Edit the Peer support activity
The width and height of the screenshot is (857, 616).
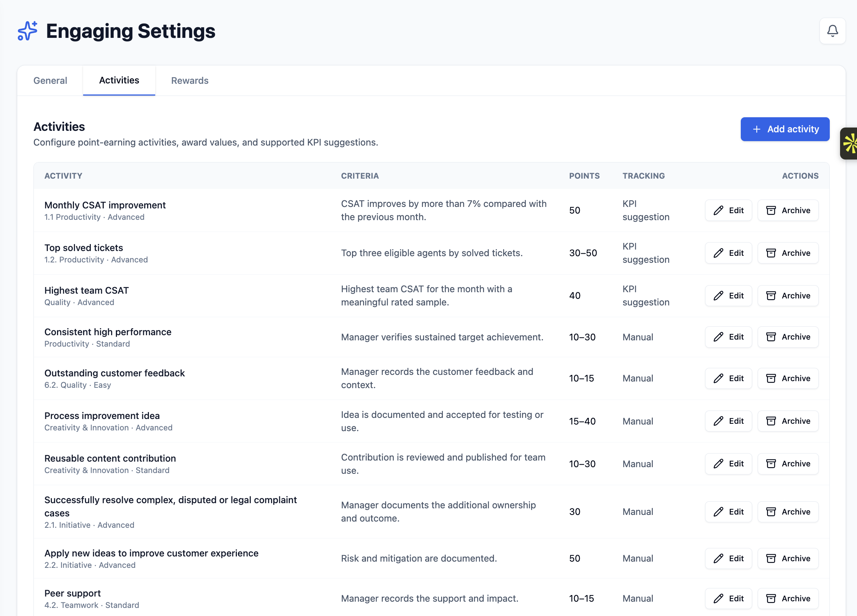coord(728,599)
